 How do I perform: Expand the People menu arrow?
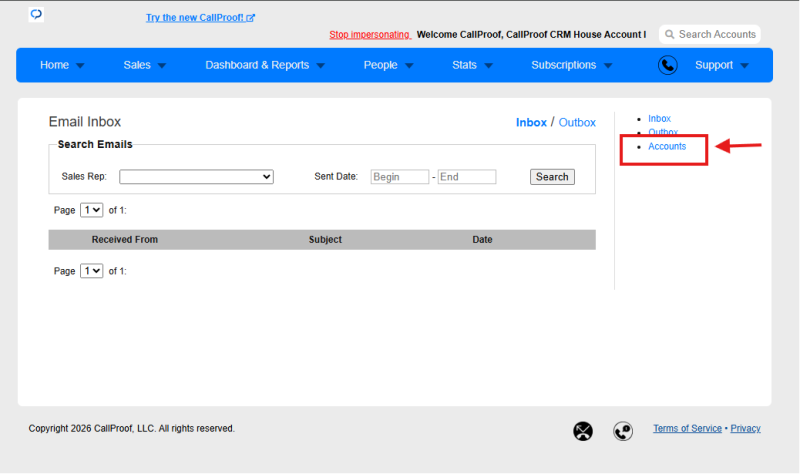tap(409, 66)
